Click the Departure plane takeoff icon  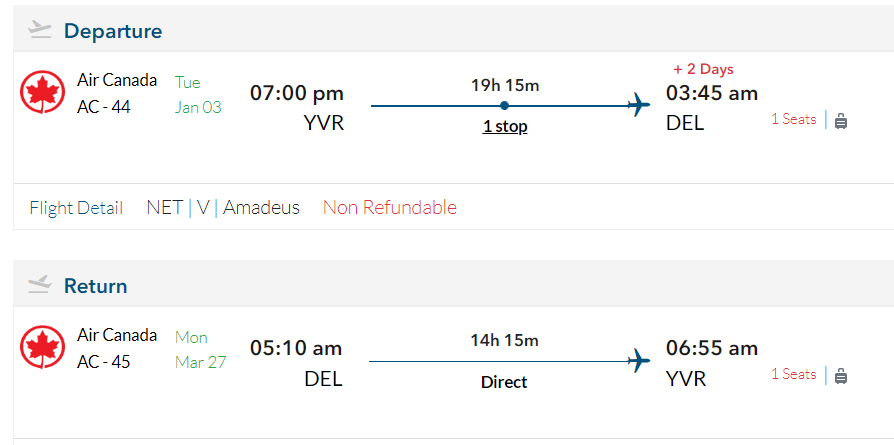[x=40, y=29]
